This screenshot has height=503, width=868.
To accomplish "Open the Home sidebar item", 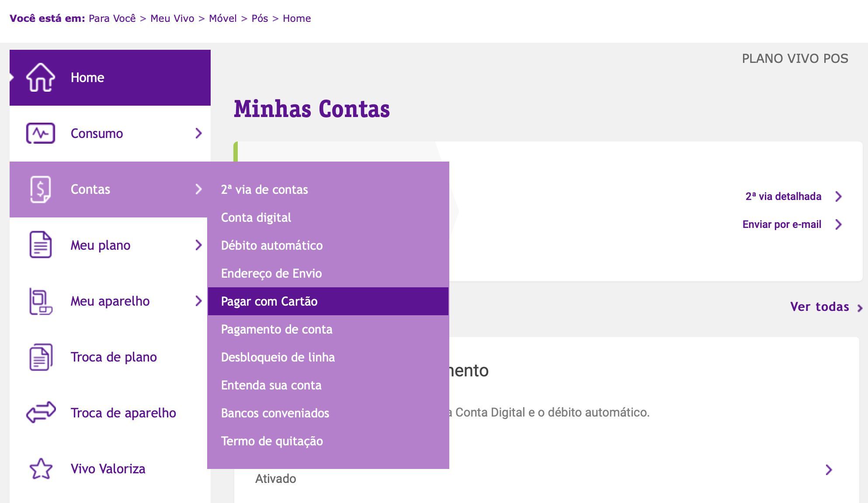I will coord(110,78).
